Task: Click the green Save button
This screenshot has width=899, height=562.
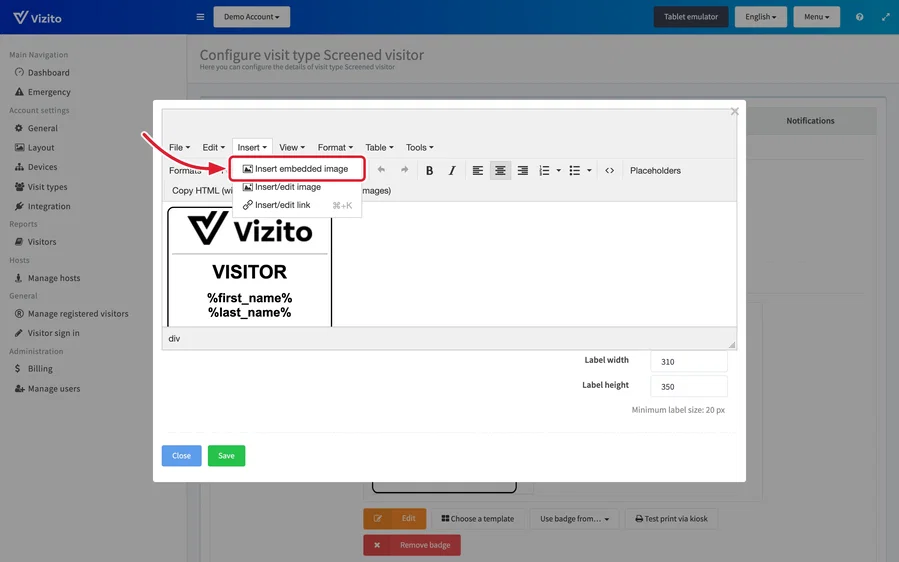Action: click(x=226, y=456)
